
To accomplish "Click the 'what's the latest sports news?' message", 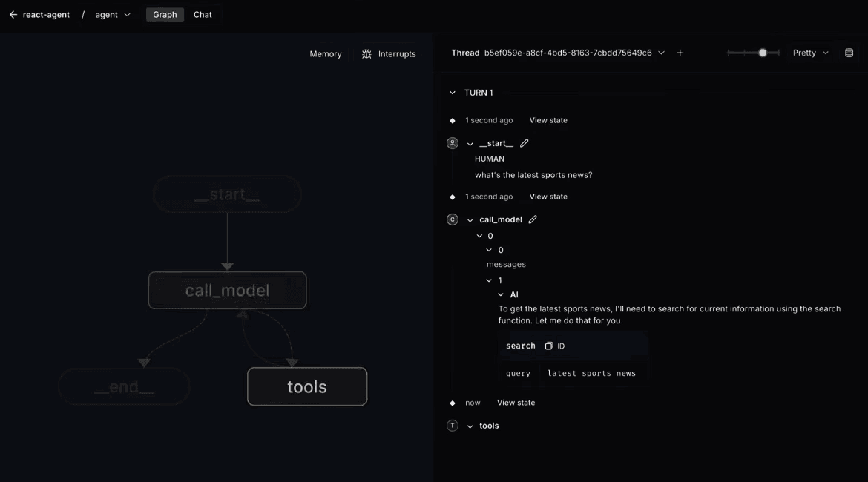I will coord(533,175).
